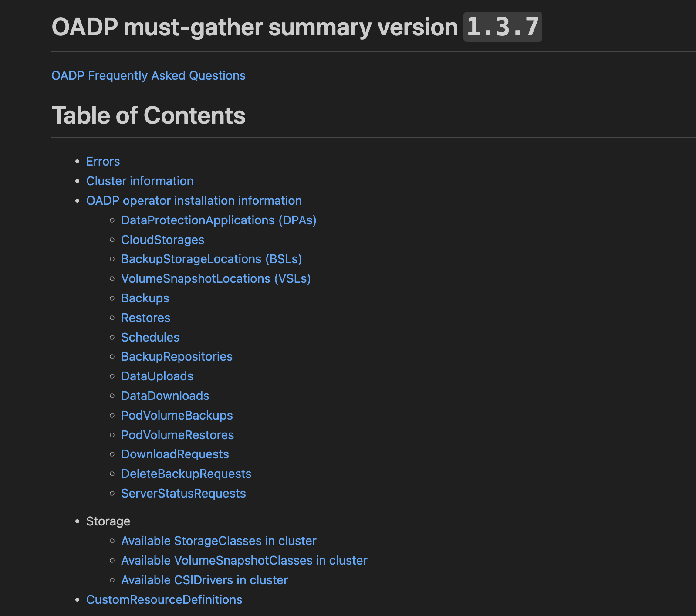Jump to BackupStorageLocations (BSLs)
696x616 pixels.
211,259
